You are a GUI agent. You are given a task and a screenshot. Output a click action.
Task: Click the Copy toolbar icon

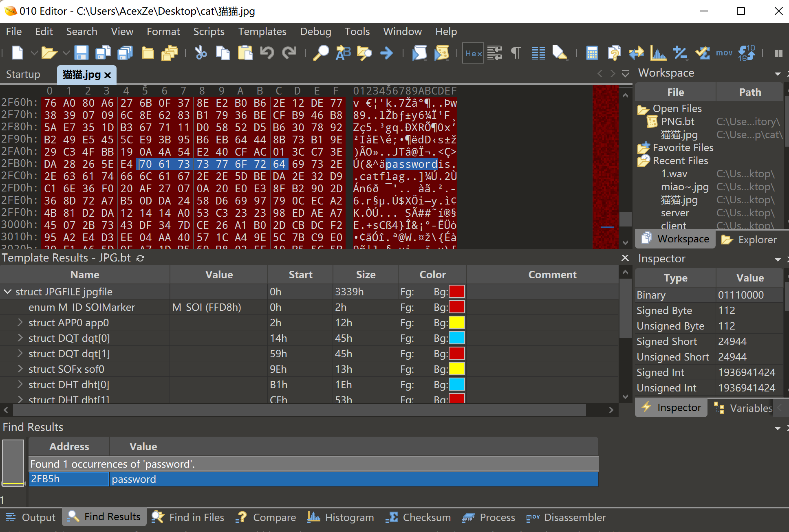(223, 53)
